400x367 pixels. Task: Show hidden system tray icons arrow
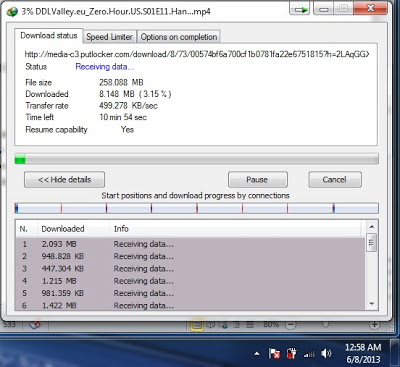click(257, 353)
